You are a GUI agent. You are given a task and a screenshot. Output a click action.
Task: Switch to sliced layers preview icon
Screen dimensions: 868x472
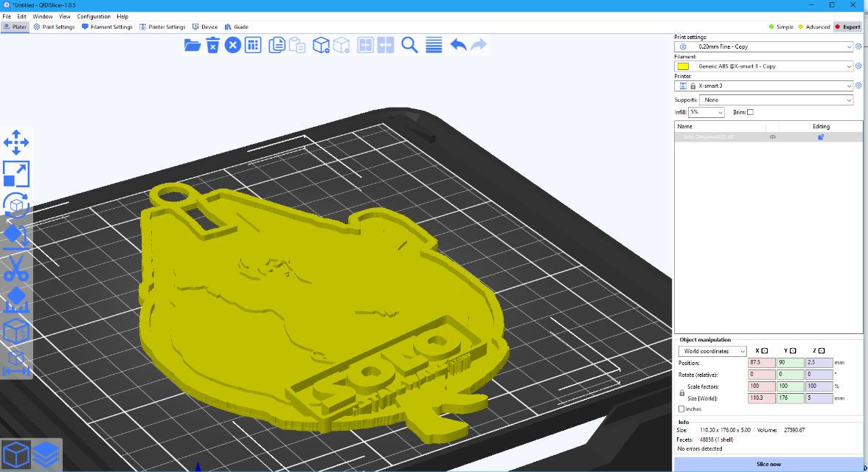tap(46, 454)
